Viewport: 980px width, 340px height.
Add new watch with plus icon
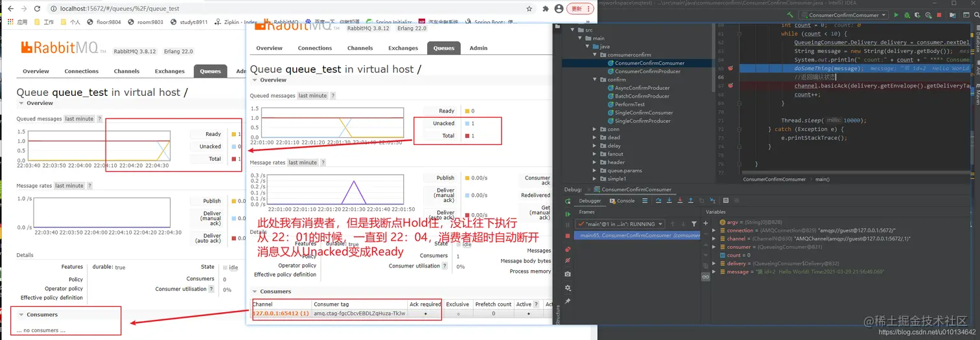705,223
